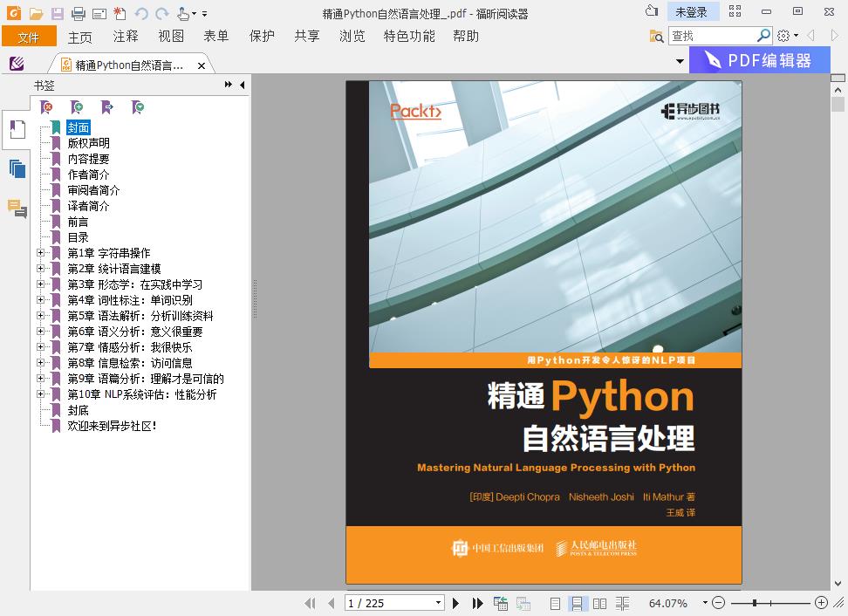
Task: Click the delete bookmark icon with red mark
Action: (46, 107)
